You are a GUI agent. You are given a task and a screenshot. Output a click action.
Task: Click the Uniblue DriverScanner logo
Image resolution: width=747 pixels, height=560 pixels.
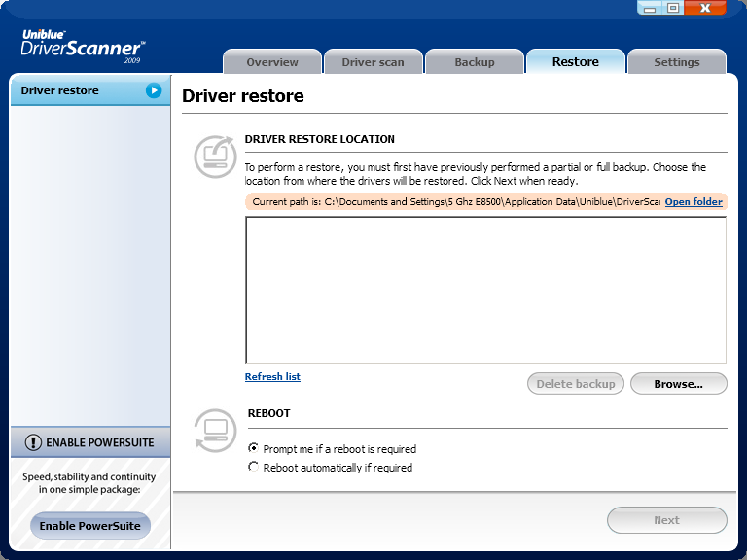point(83,46)
